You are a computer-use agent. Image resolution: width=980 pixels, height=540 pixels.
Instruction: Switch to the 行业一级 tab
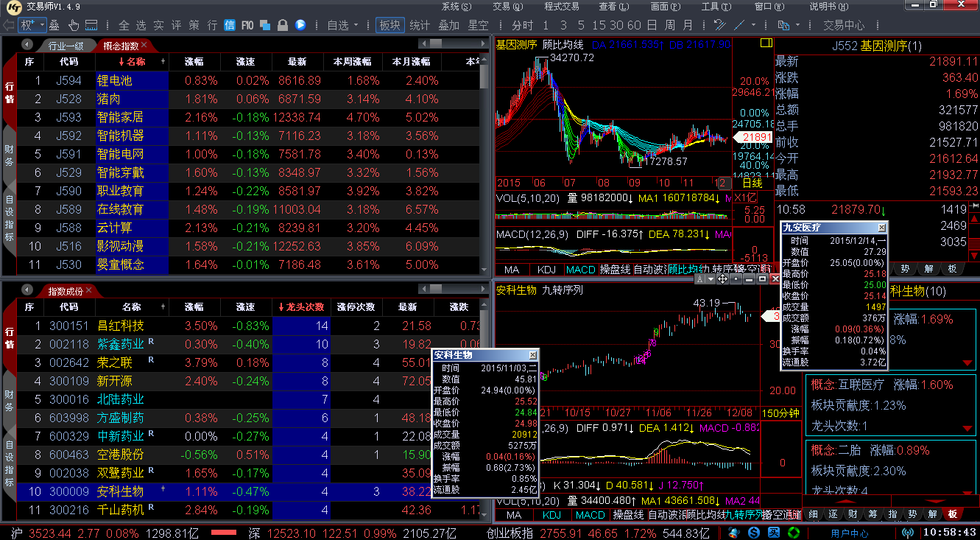[66, 46]
